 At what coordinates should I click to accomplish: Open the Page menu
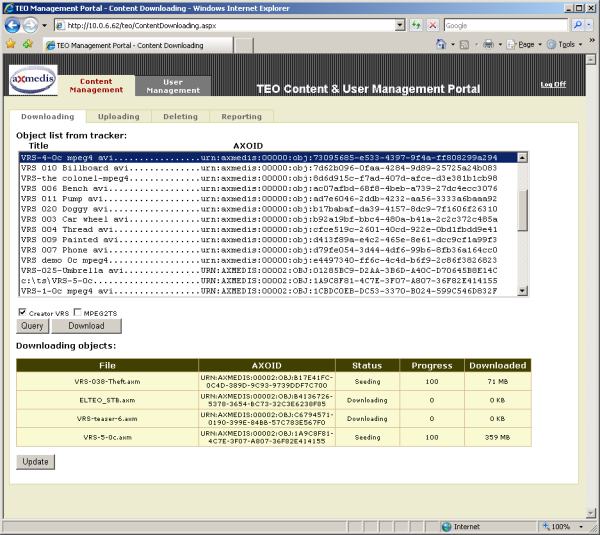coord(524,45)
